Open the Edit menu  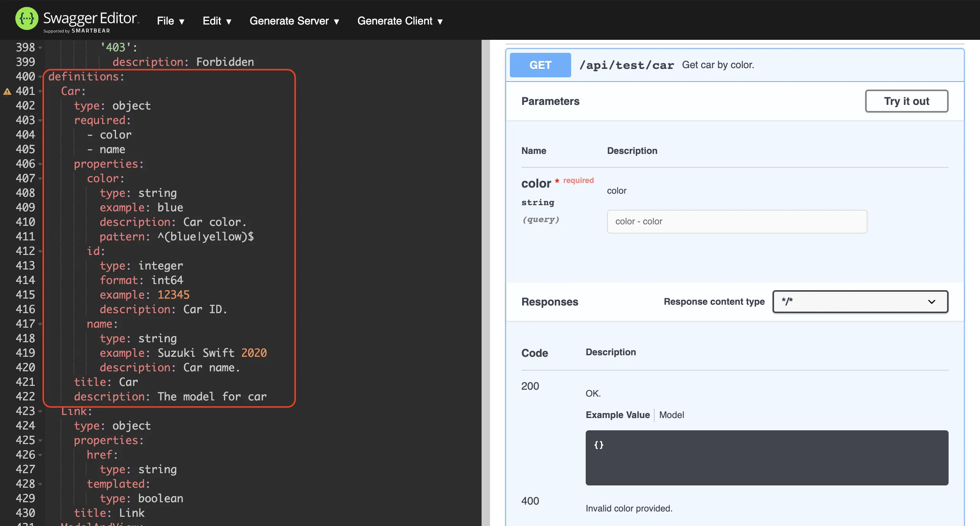(x=217, y=21)
